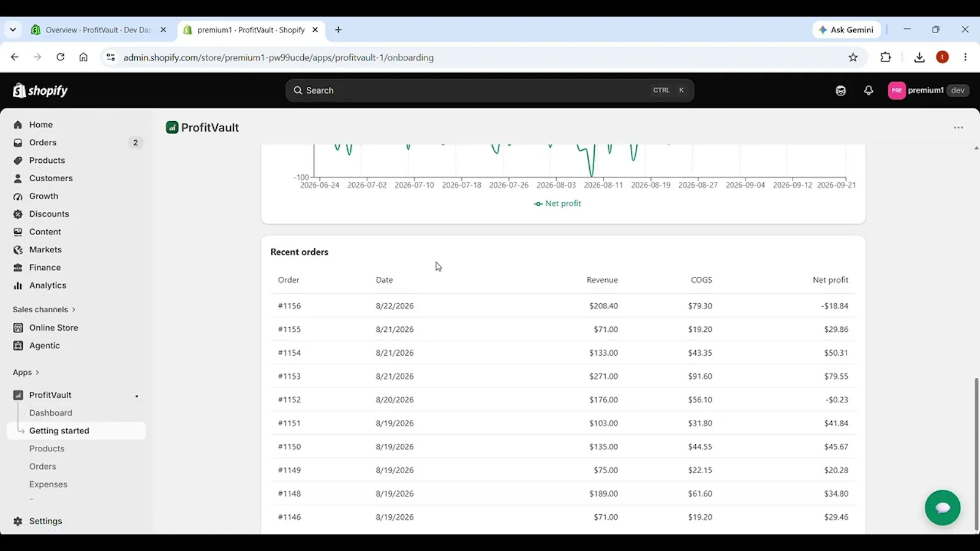This screenshot has width=980, height=551.
Task: Open the notifications bell
Action: coord(869,91)
